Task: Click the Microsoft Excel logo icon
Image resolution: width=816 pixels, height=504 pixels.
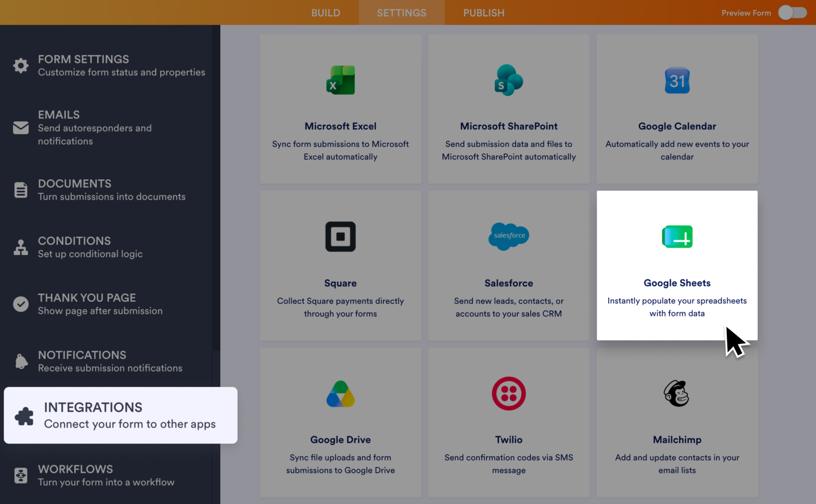Action: tap(340, 80)
